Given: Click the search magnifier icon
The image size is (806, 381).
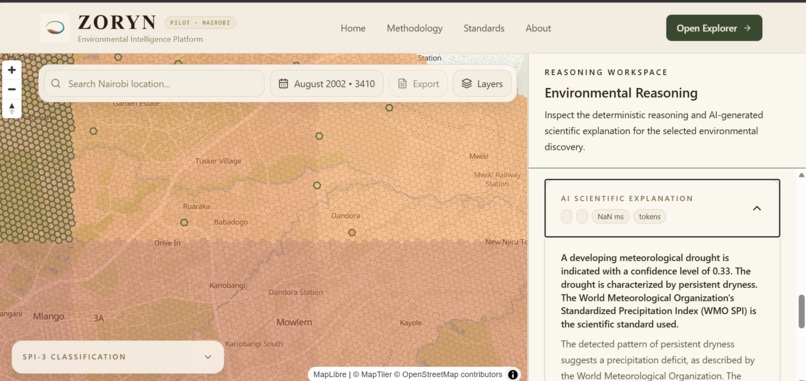Looking at the screenshot, I should [x=56, y=84].
